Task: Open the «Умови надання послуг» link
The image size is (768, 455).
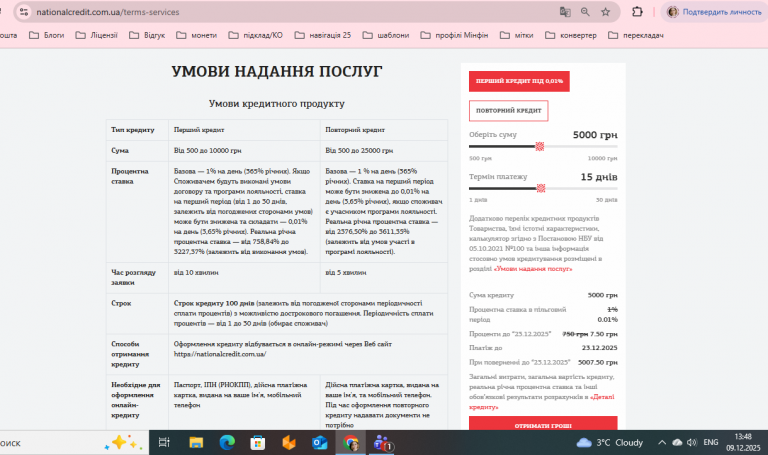Action: click(533, 269)
